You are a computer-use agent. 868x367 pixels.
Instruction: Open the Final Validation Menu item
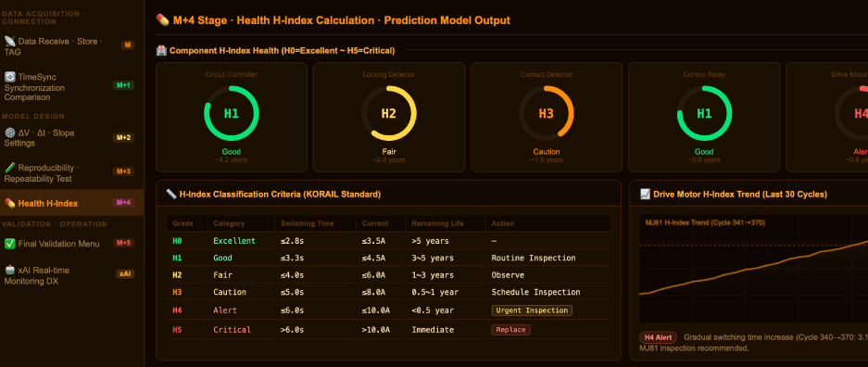[72, 244]
